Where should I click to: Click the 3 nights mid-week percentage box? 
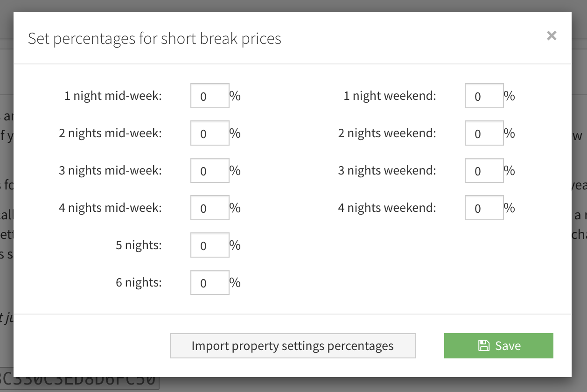tap(210, 170)
